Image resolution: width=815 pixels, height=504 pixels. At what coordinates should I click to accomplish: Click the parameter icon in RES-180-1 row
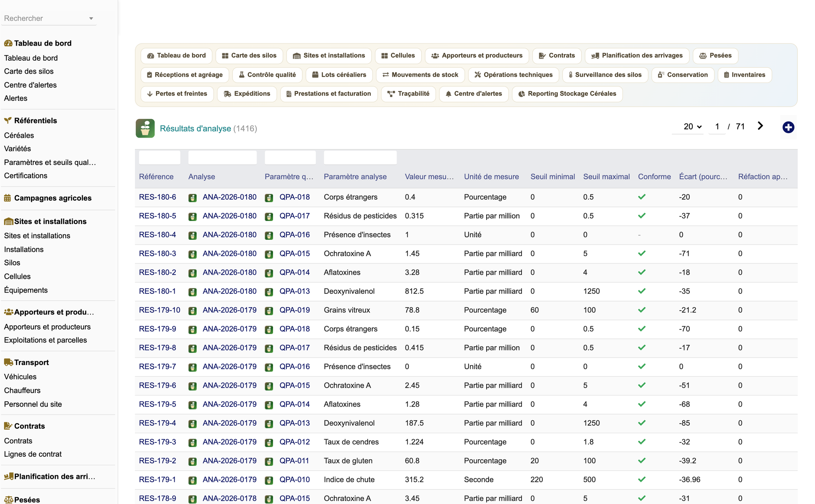click(269, 292)
